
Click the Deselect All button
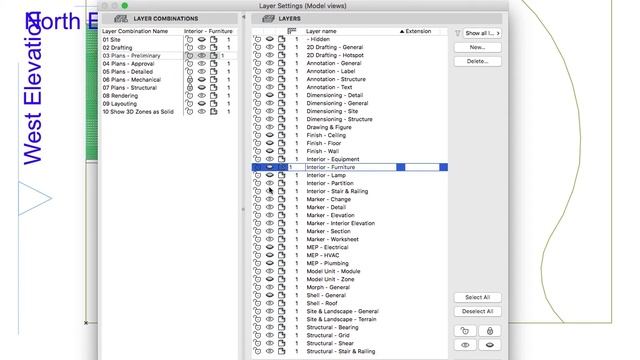tap(478, 311)
